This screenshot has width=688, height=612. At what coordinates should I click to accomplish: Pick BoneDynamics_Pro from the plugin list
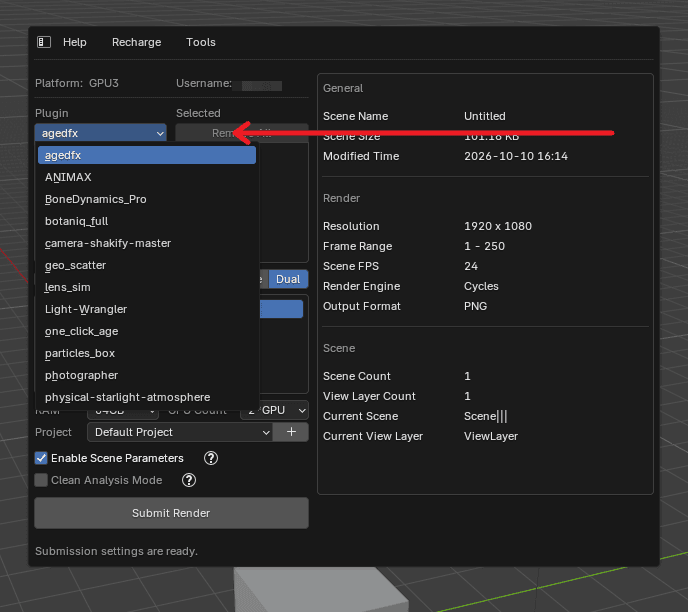pos(147,199)
